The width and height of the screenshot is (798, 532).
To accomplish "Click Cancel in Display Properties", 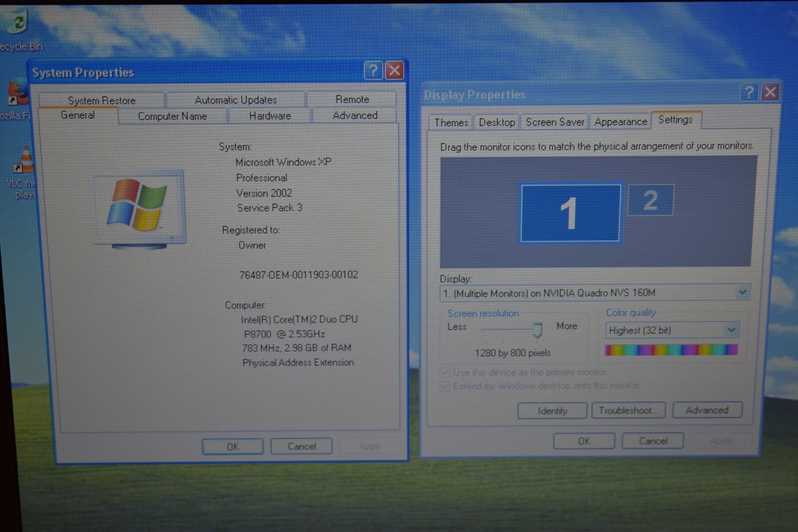I will point(653,440).
